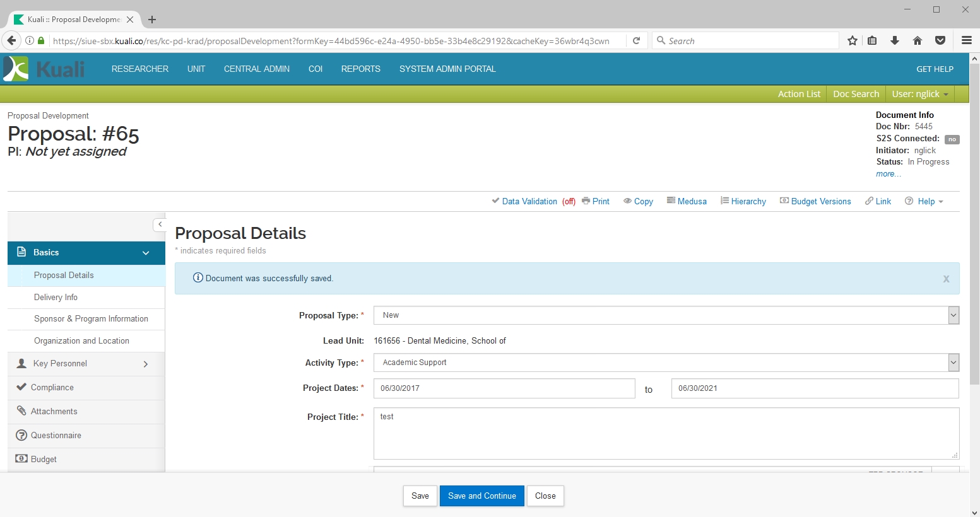Click the browser reload icon
The image size is (980, 517).
(637, 41)
